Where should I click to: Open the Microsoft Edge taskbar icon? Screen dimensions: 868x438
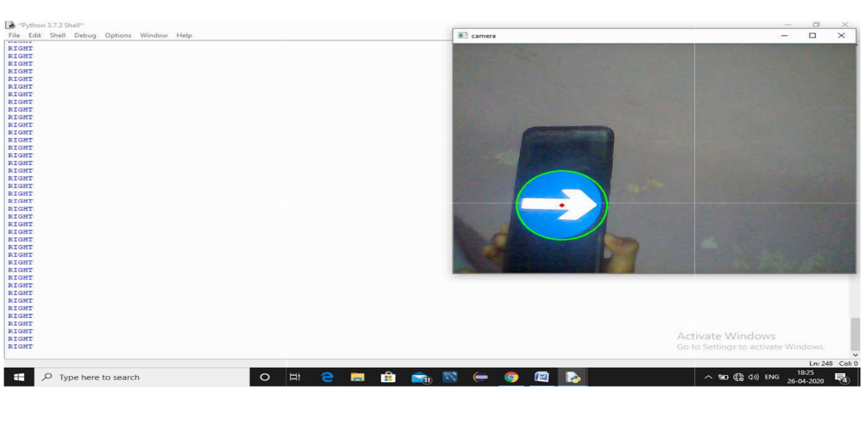pos(327,377)
